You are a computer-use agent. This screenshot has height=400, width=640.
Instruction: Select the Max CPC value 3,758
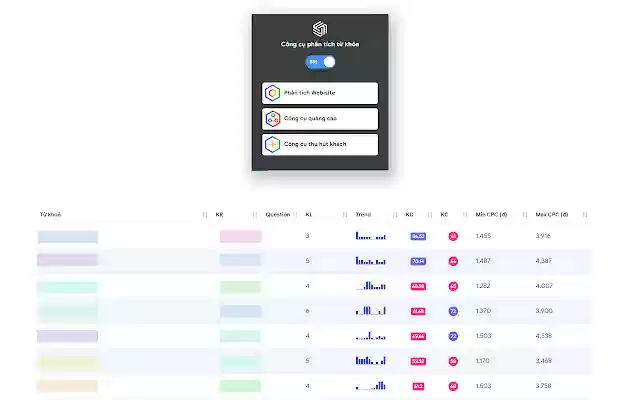tap(544, 386)
